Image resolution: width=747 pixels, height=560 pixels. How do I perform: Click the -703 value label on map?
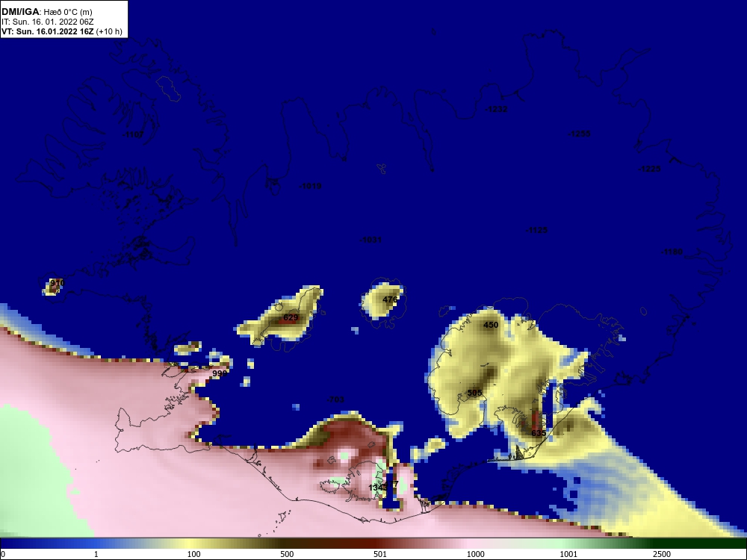(335, 400)
